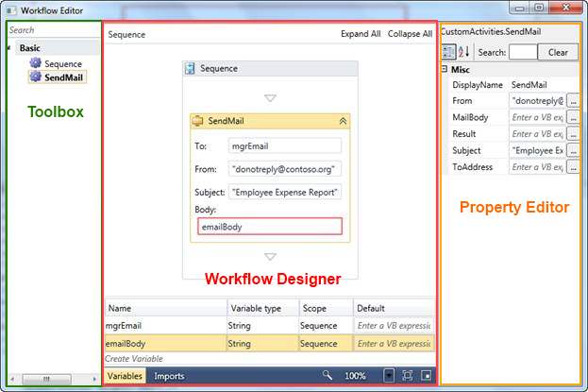Screen dimensions: 588x392
Task: Click the MailBody value expression box
Action: click(537, 117)
